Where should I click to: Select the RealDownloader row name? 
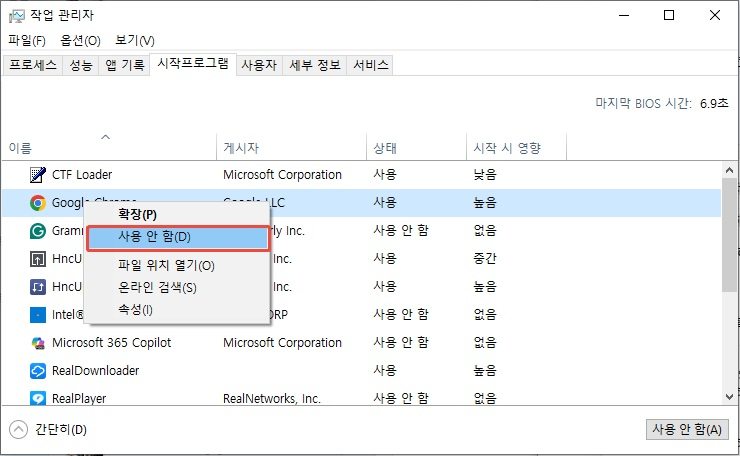[x=95, y=371]
